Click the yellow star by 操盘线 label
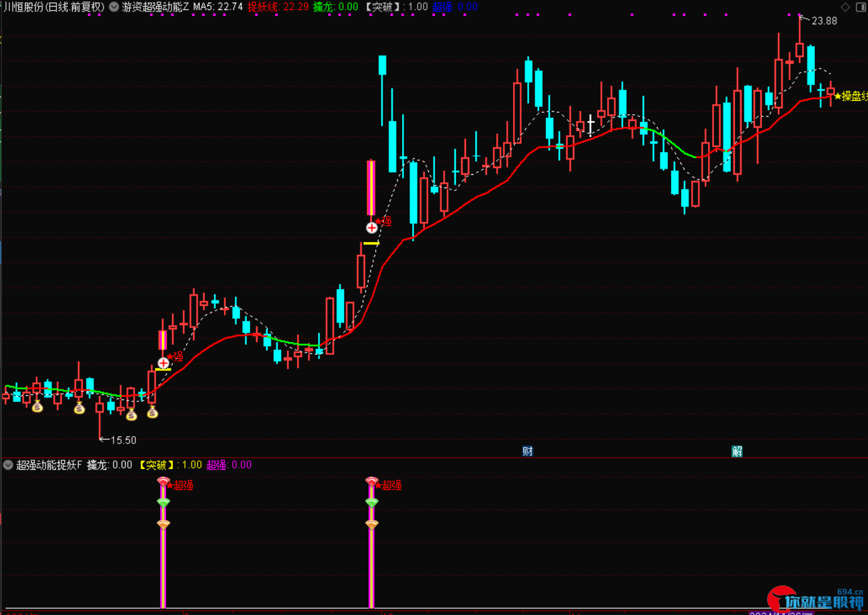 click(837, 96)
